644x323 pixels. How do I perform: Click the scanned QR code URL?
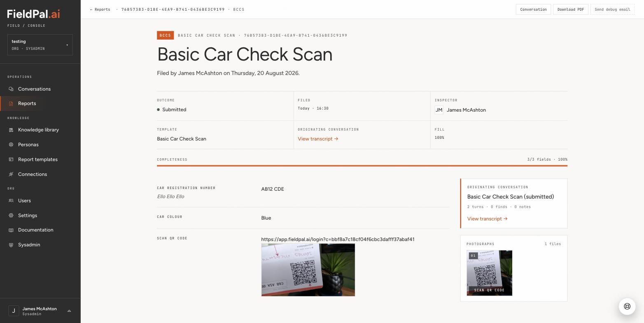tap(338, 239)
